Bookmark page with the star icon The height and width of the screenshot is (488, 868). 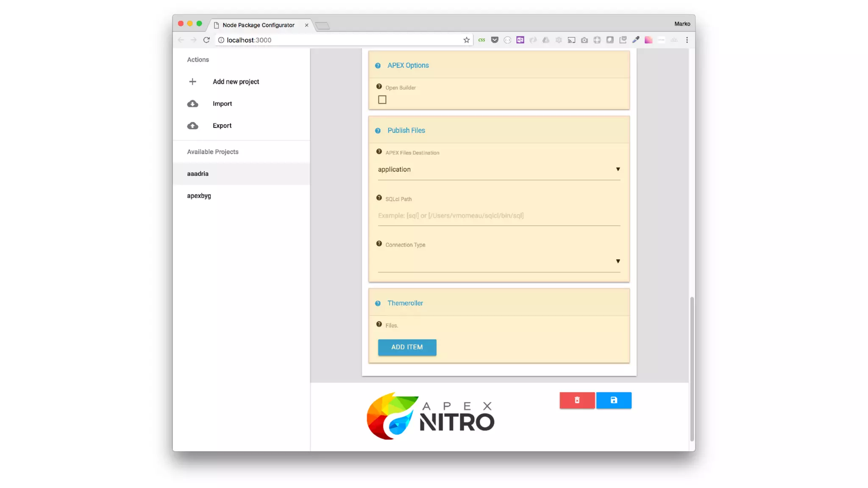pyautogui.click(x=466, y=40)
